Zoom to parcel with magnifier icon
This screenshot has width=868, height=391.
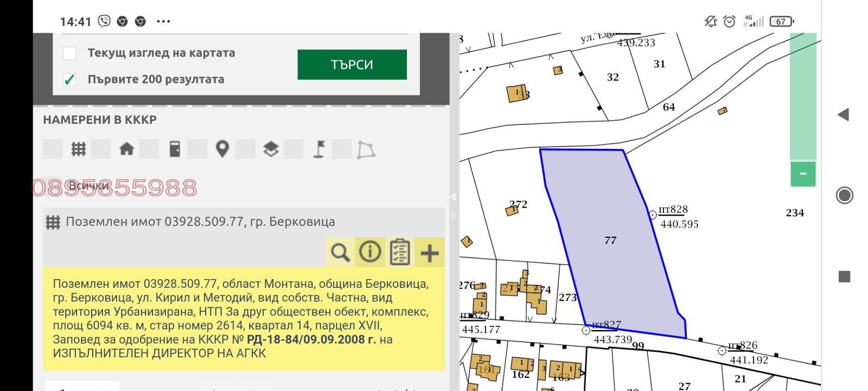tap(340, 253)
